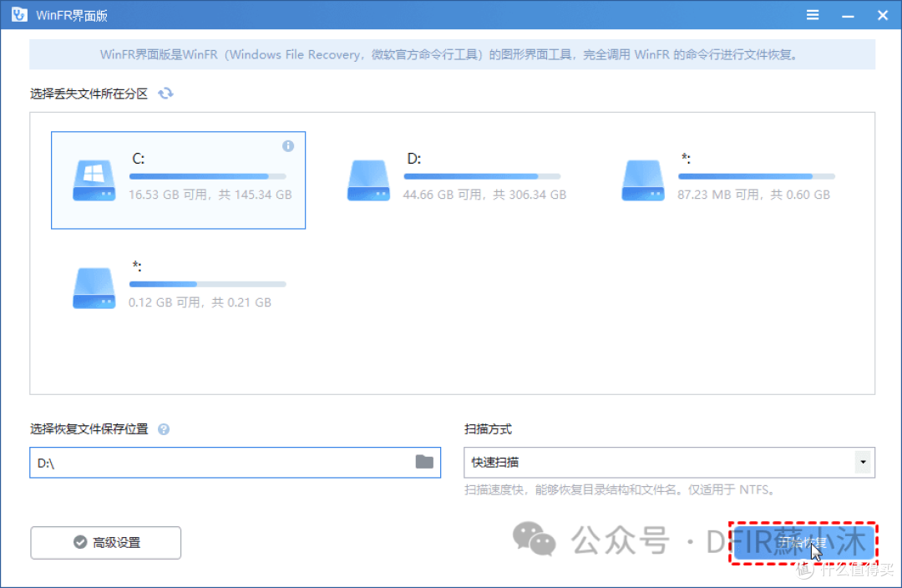Click usage bar of 0.60 GB partition
The image size is (902, 588).
click(757, 176)
